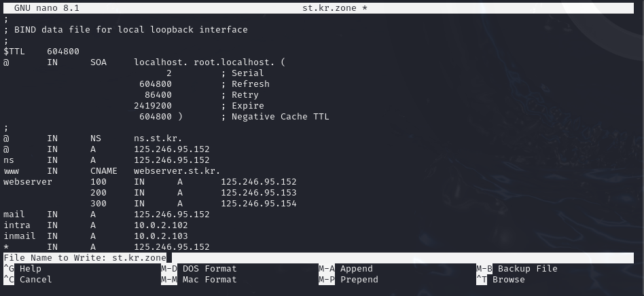This screenshot has height=296, width=644.
Task: Place cursor on the $TTL 604800 line
Action: pyautogui.click(x=41, y=52)
